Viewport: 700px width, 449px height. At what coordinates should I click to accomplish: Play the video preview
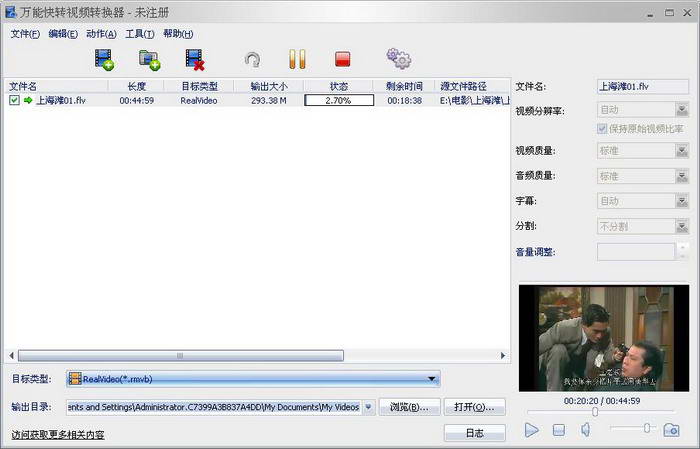coord(532,430)
